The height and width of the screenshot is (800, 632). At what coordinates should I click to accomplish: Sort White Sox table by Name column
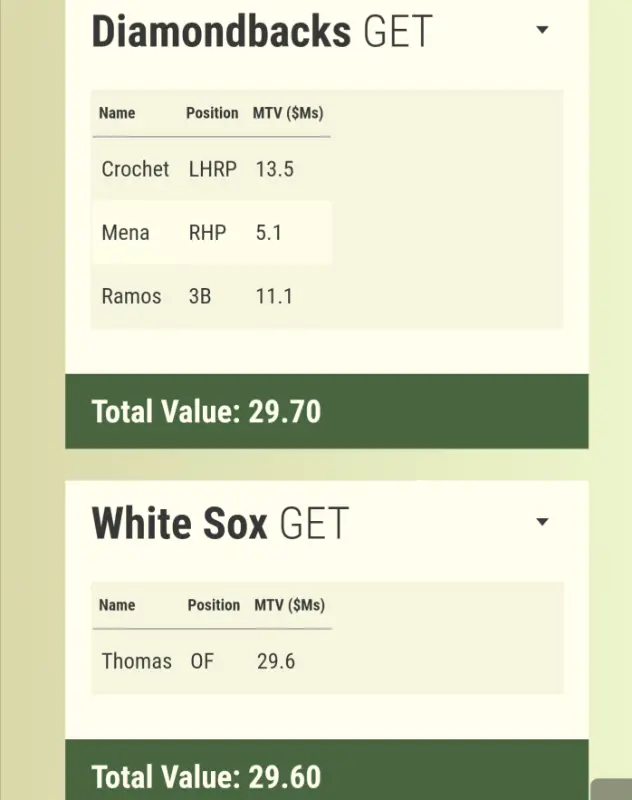point(117,605)
